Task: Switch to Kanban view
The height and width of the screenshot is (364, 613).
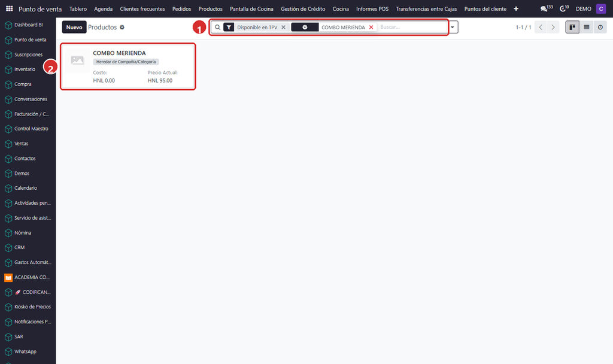Action: (x=572, y=28)
